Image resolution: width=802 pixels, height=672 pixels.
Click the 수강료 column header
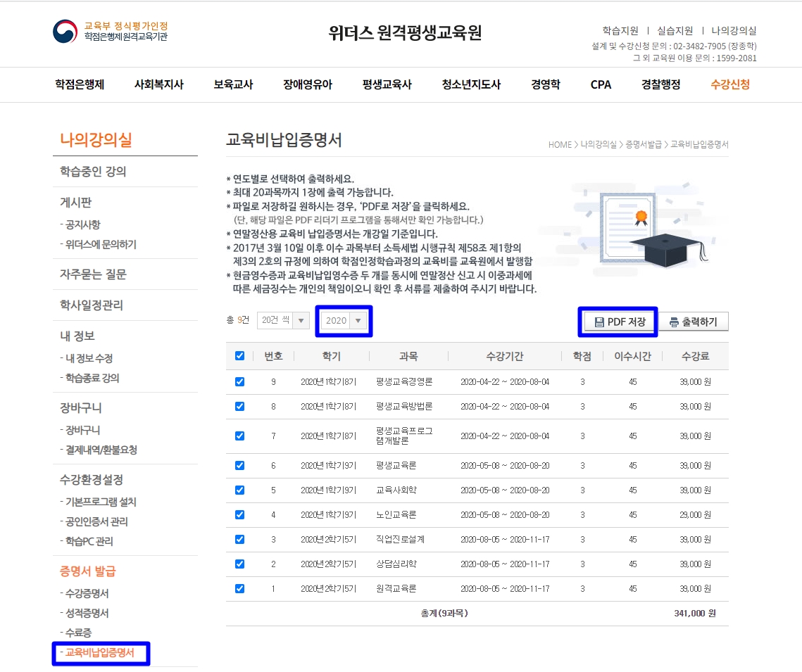pos(695,356)
